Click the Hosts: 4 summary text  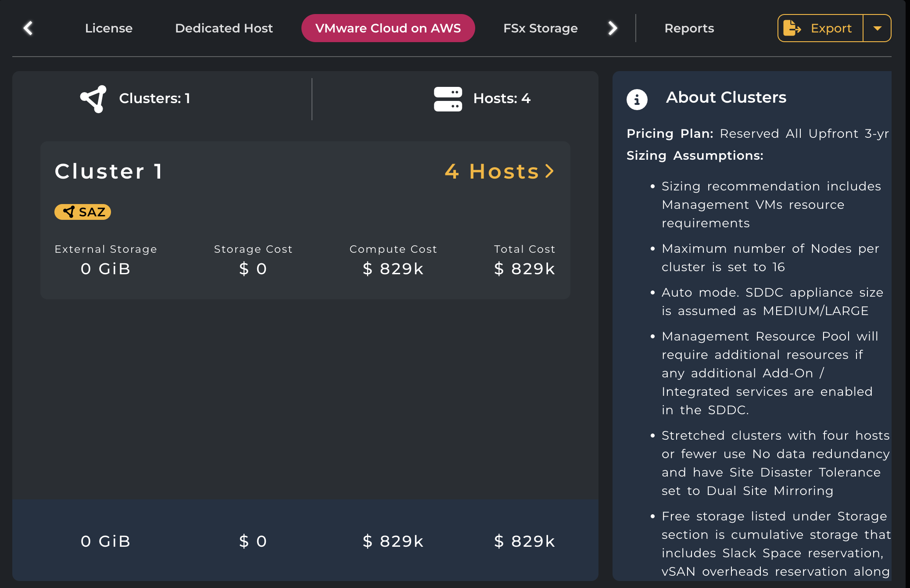pos(502,98)
